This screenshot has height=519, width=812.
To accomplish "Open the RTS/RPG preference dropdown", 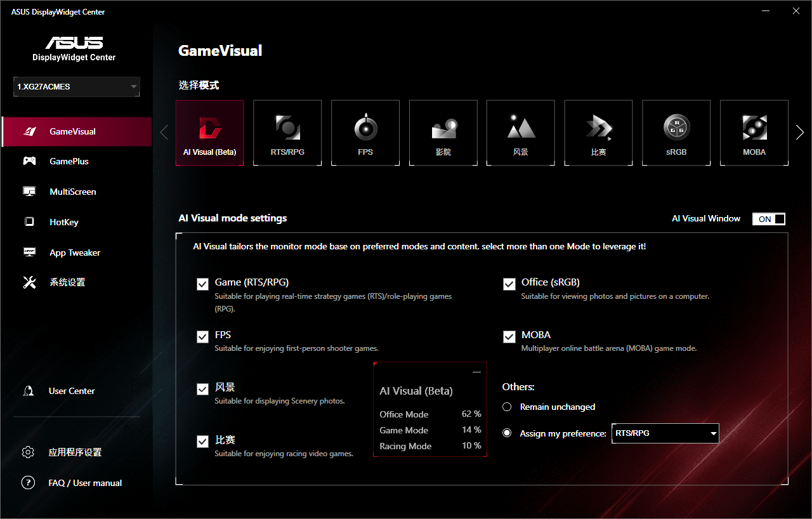I will pyautogui.click(x=665, y=433).
